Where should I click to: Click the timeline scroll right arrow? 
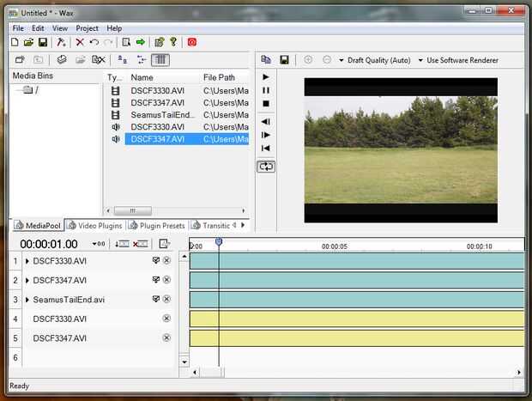519,373
